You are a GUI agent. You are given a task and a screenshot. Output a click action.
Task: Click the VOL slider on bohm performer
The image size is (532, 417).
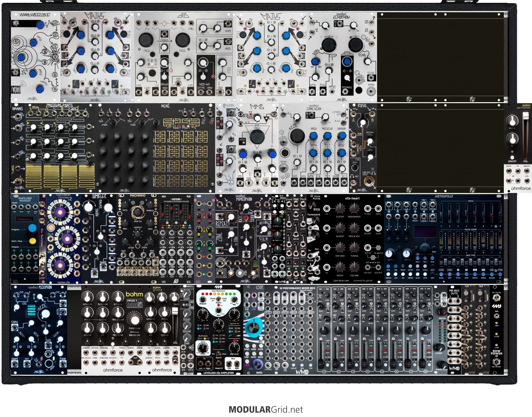click(x=526, y=136)
